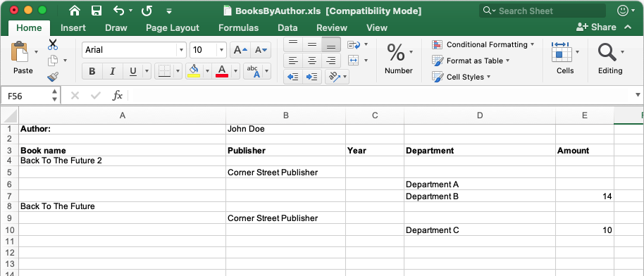
Task: Select column D header
Action: click(480, 115)
